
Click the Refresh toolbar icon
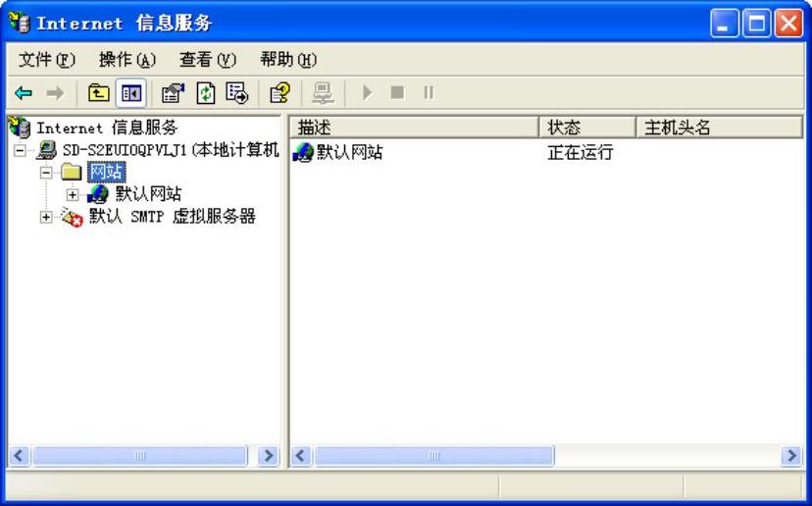206,93
